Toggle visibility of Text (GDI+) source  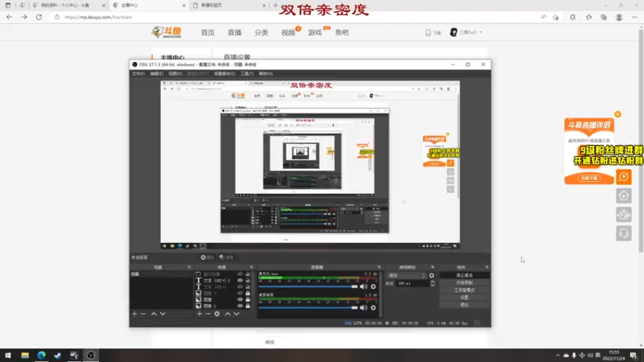point(240,286)
